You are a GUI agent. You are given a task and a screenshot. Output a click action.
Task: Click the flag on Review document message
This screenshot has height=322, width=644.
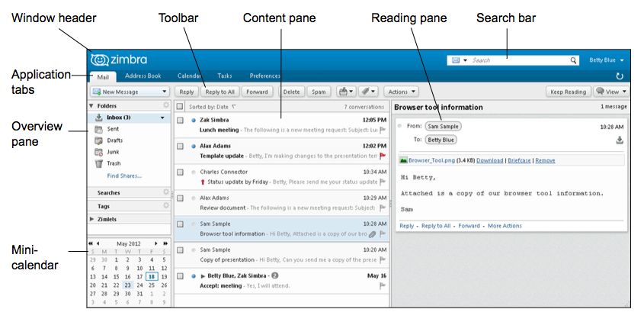click(x=383, y=208)
